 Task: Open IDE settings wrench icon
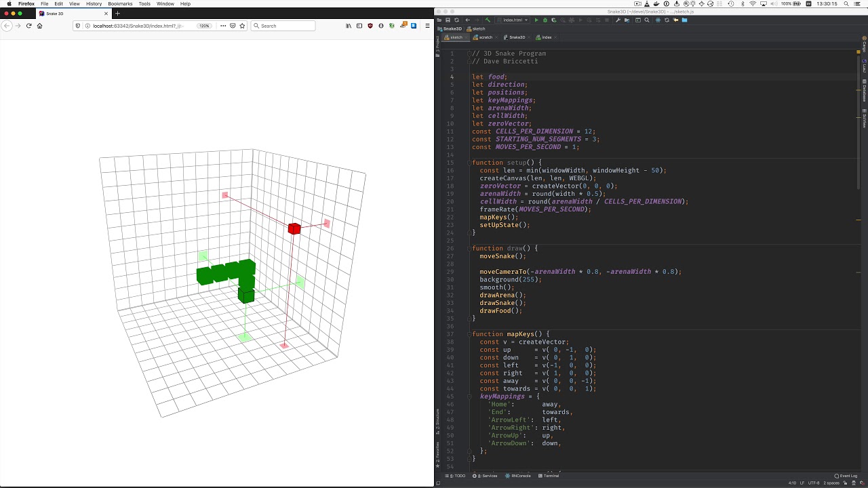point(618,20)
